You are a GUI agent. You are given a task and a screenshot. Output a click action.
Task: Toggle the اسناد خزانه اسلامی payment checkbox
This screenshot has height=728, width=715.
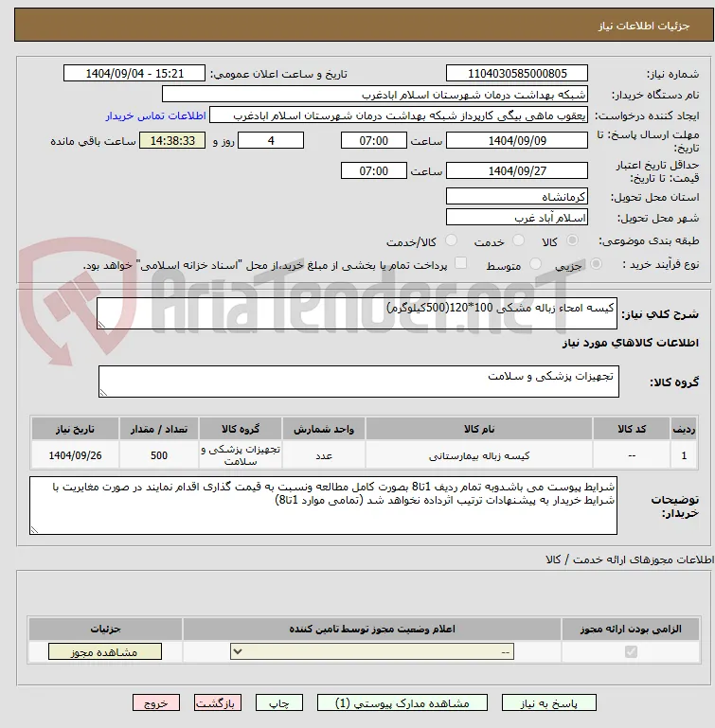point(460,263)
